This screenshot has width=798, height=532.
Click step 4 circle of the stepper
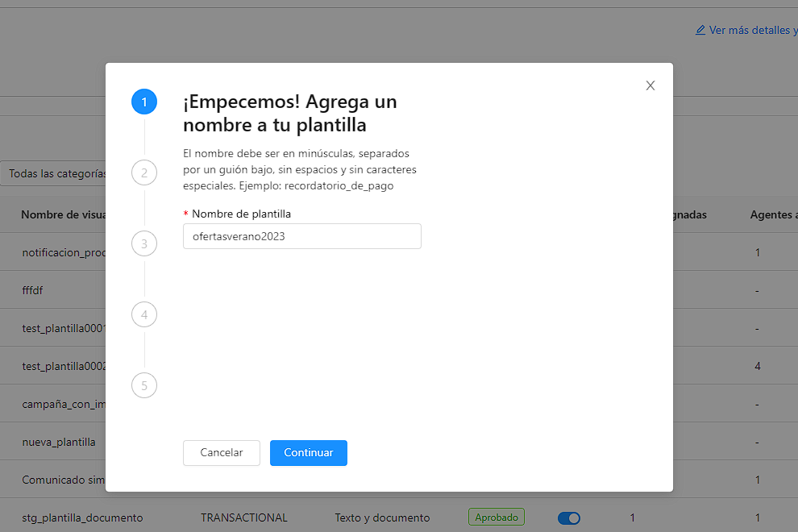point(144,314)
